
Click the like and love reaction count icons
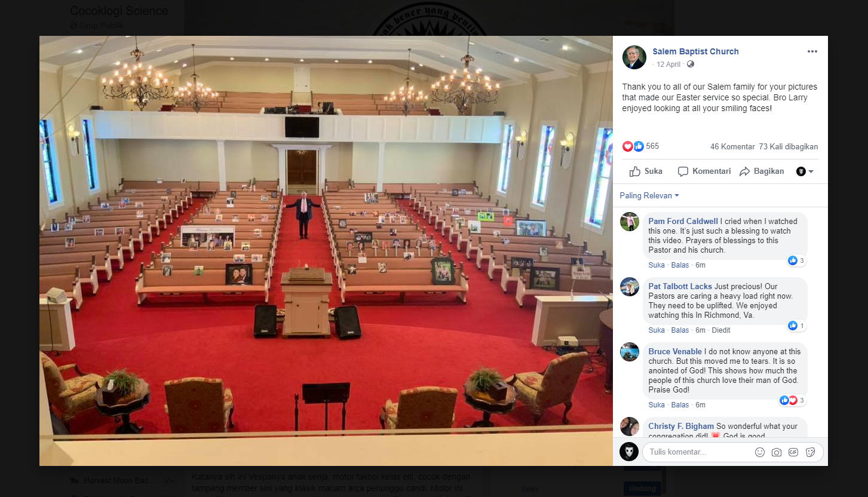click(x=633, y=146)
